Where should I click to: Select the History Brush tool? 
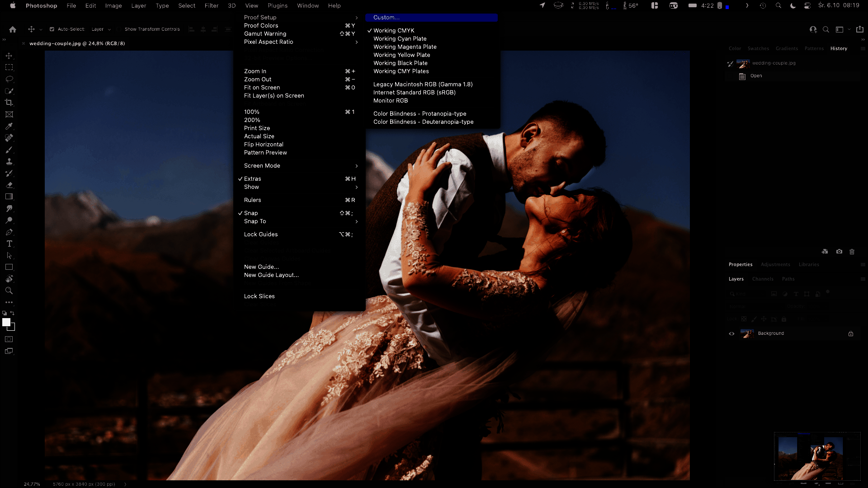click(9, 173)
